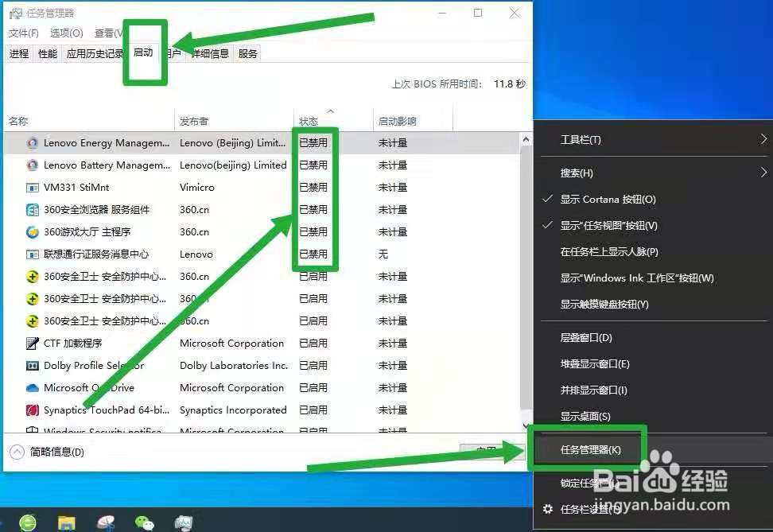Image resolution: width=773 pixels, height=532 pixels.
Task: Click the 360安全浏览器 服务组件 icon
Action: coord(33,210)
